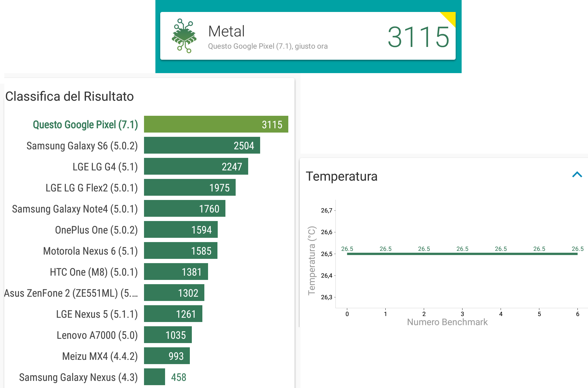Click the 1975 score bar
Screen dimensions: 588x388
[x=190, y=187]
